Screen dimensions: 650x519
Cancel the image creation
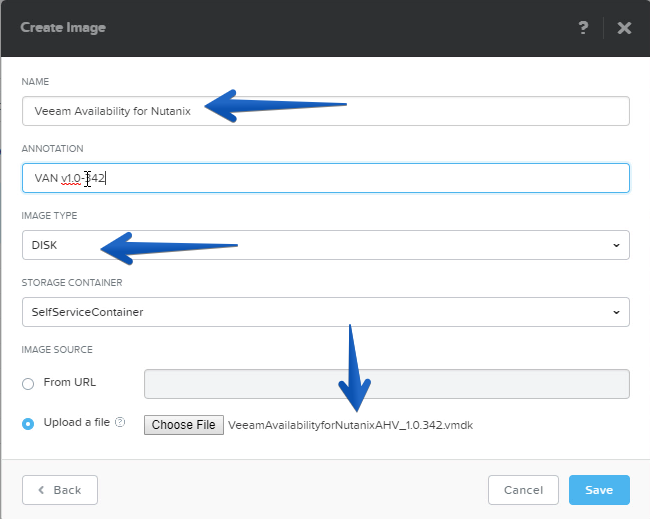point(523,490)
